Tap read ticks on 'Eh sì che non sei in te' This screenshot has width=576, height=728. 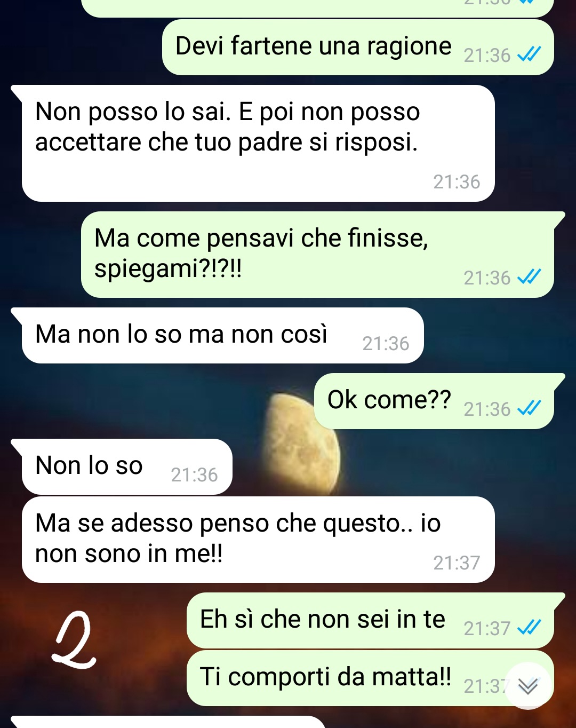pos(529,627)
